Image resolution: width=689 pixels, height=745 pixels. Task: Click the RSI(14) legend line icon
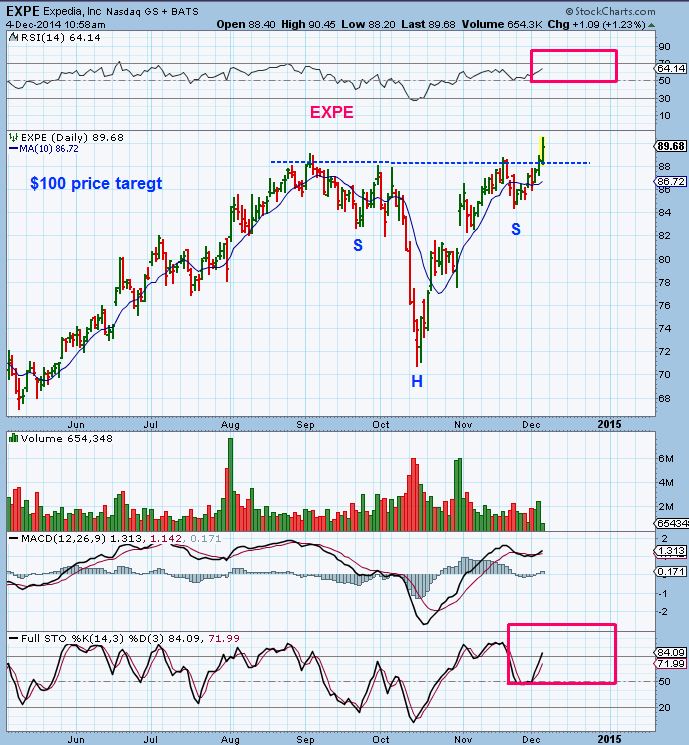(x=14, y=38)
